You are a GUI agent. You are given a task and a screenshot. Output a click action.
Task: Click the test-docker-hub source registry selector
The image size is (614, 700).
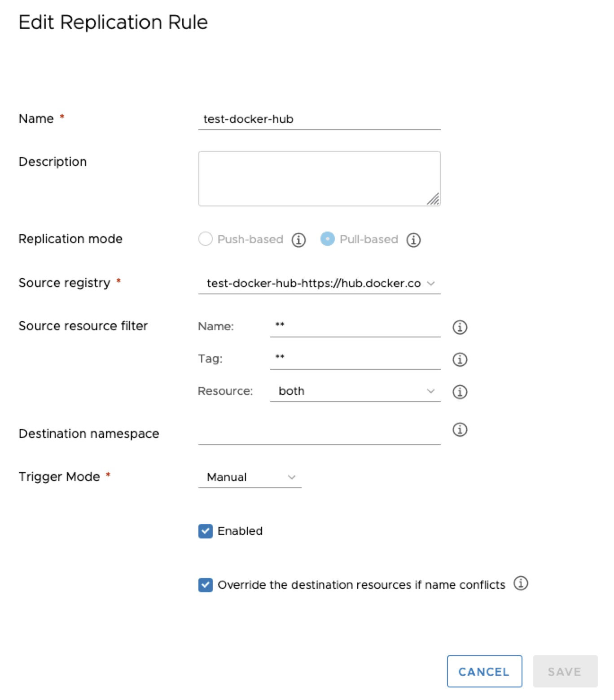coord(319,283)
